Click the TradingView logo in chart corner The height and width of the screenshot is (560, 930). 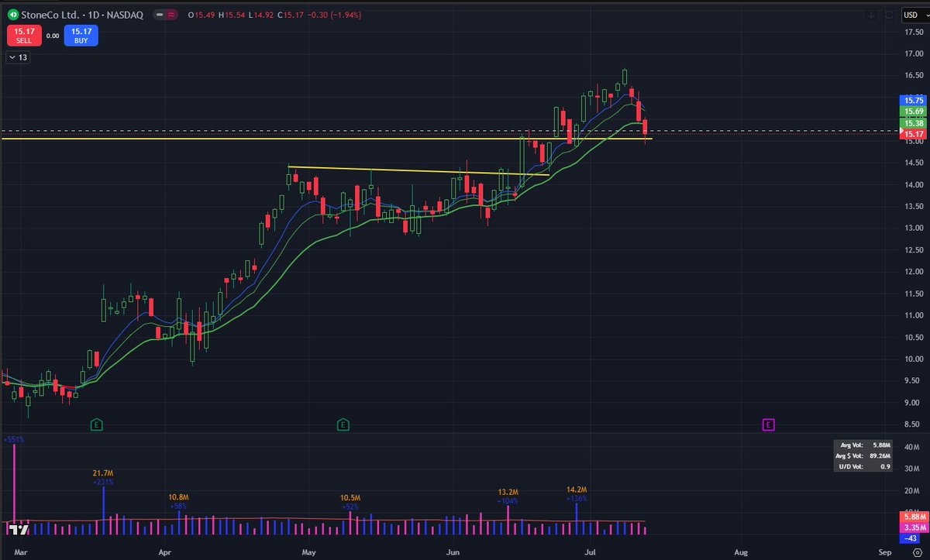tap(19, 530)
